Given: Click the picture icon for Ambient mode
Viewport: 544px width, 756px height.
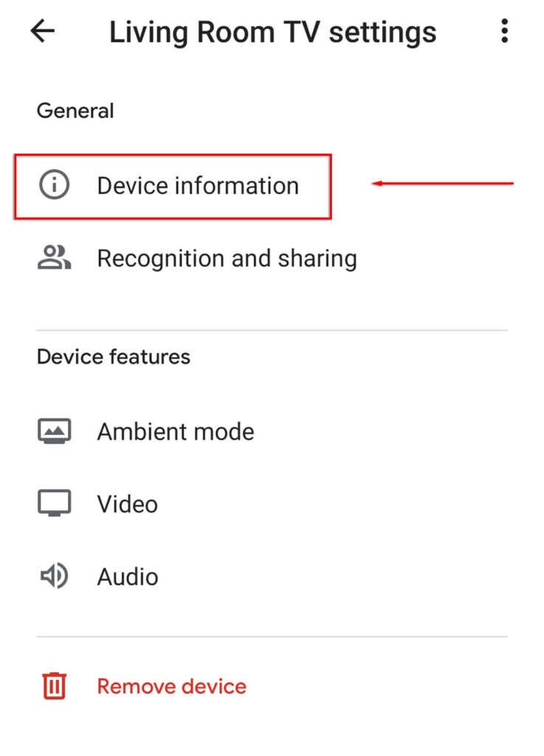Looking at the screenshot, I should (x=52, y=430).
